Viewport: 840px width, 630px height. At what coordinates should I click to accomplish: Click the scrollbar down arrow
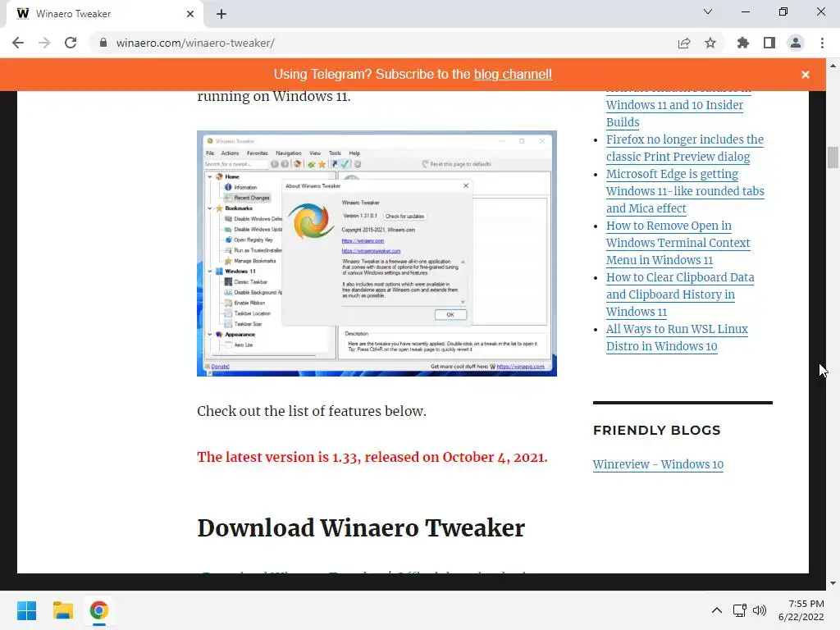tap(833, 583)
